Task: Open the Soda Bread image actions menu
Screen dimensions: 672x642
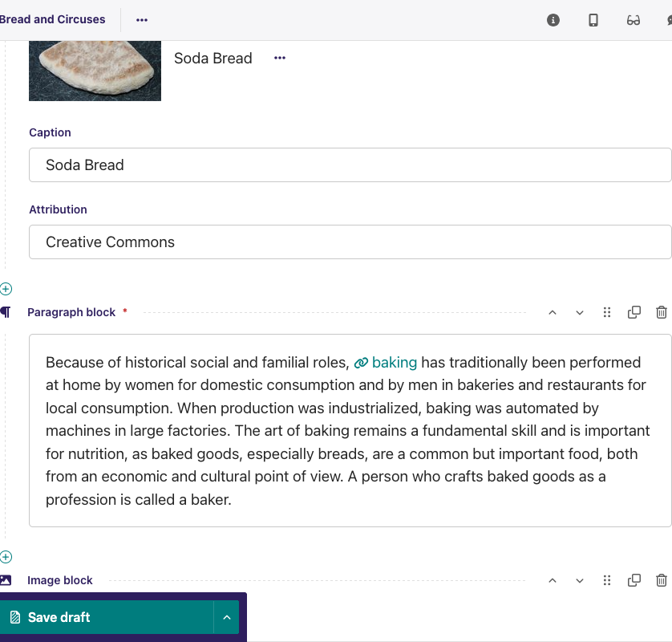Action: (280, 58)
